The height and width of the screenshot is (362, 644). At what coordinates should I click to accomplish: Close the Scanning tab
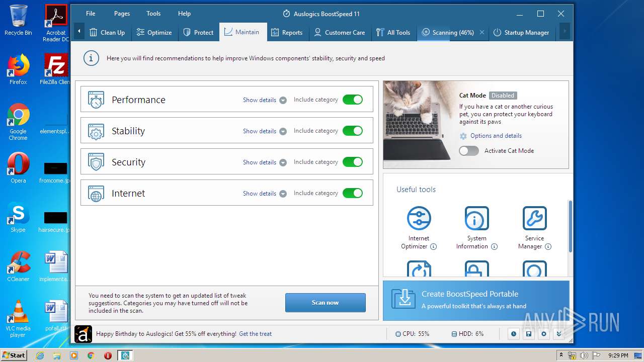tap(481, 32)
